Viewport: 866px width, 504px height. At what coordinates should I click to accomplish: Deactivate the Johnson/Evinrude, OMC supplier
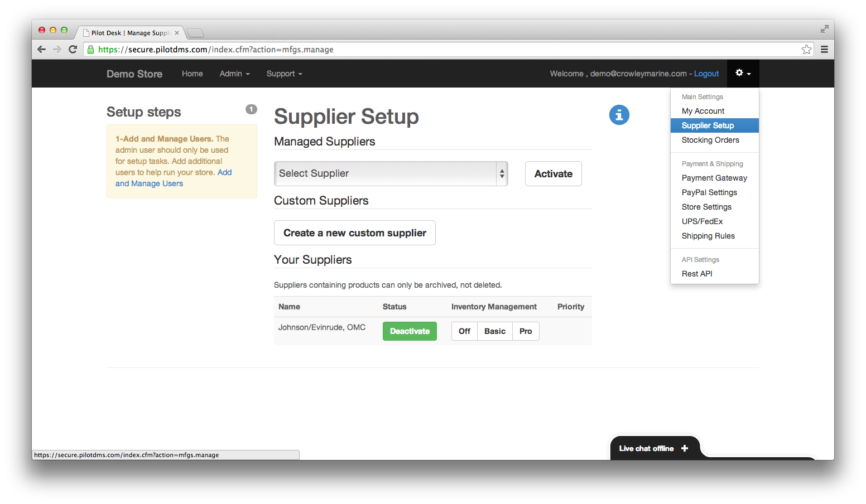click(x=410, y=331)
